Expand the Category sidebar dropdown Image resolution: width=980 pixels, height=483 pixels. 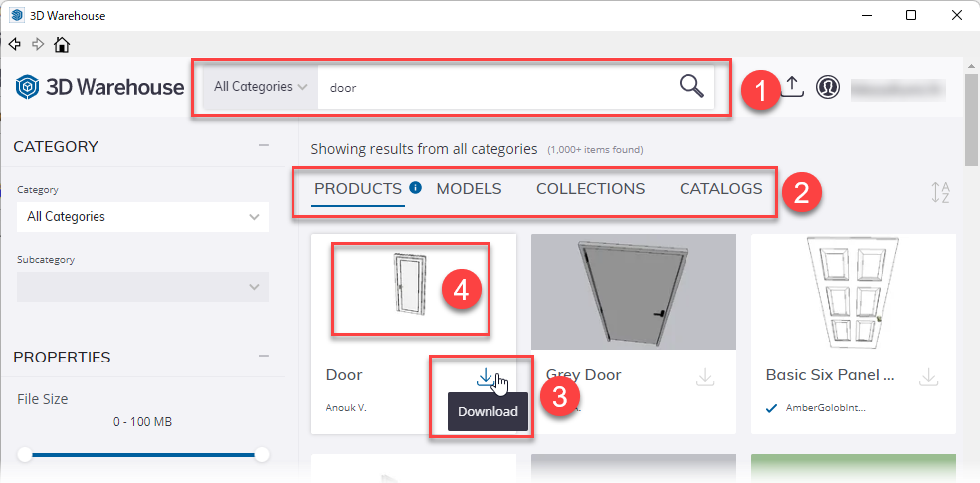click(x=142, y=216)
